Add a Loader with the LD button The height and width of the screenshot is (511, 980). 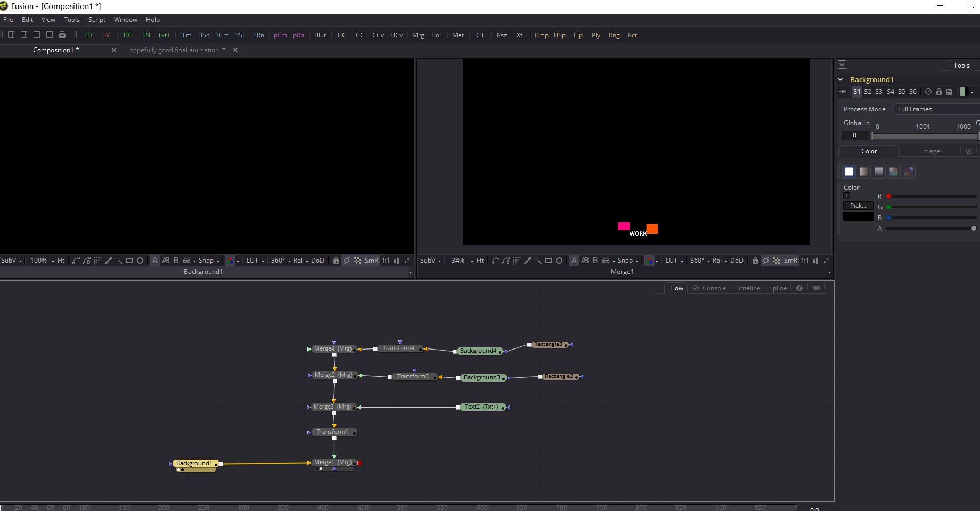point(88,35)
